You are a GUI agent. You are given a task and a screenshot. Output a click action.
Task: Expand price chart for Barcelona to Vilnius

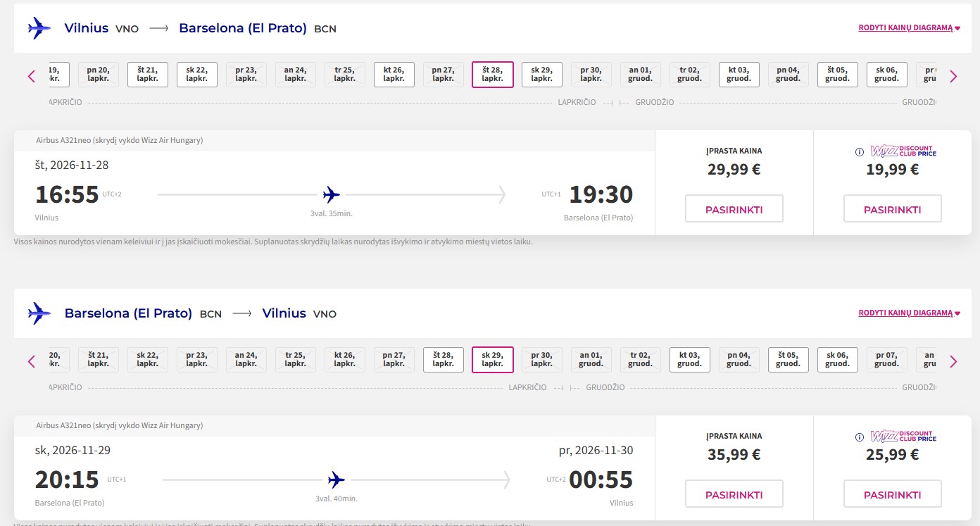tap(909, 313)
